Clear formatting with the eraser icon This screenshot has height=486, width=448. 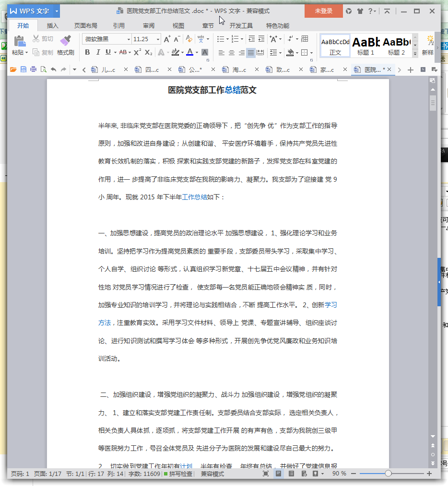(189, 39)
